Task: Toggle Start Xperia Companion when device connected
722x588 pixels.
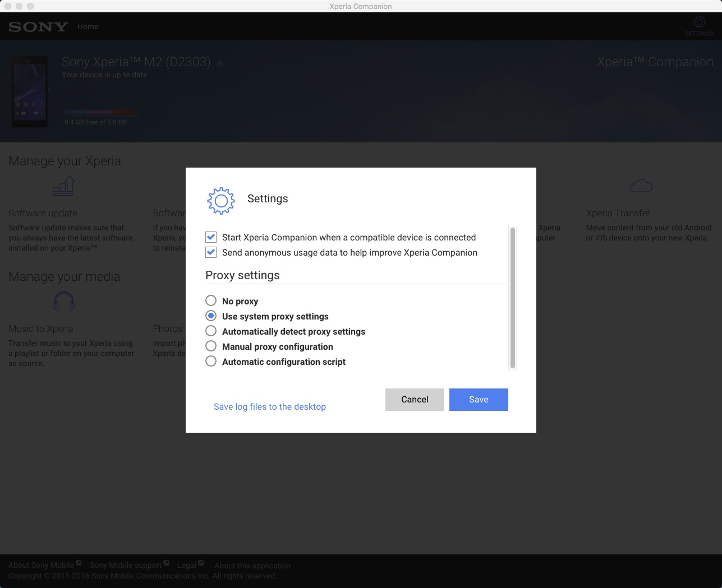Action: pyautogui.click(x=211, y=237)
